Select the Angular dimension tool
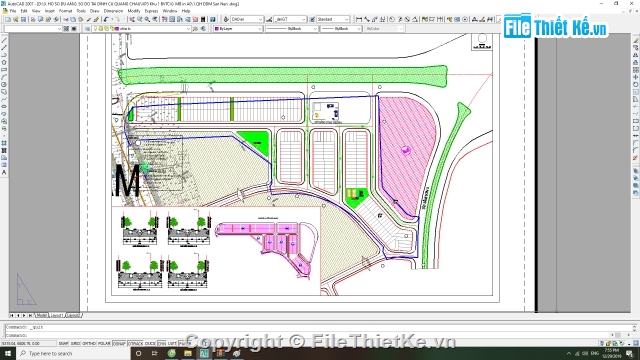Image resolution: width=640 pixels, height=360 pixels. point(415,19)
